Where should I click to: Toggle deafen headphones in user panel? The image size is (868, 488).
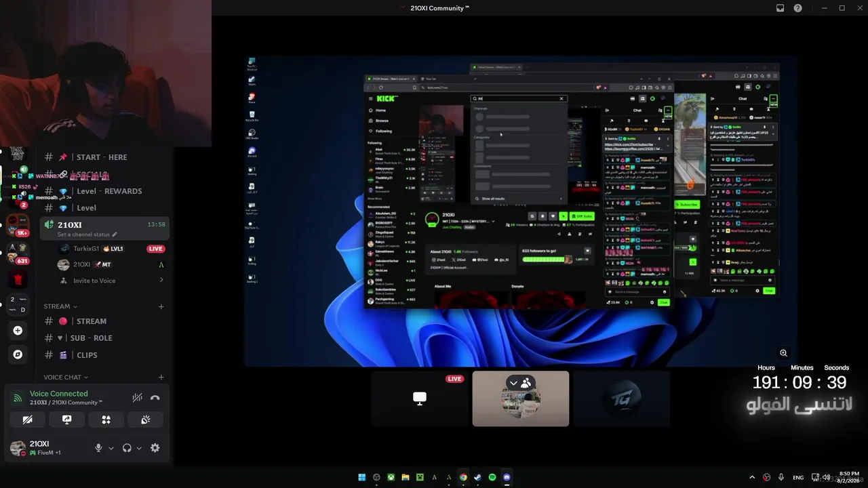(x=127, y=448)
